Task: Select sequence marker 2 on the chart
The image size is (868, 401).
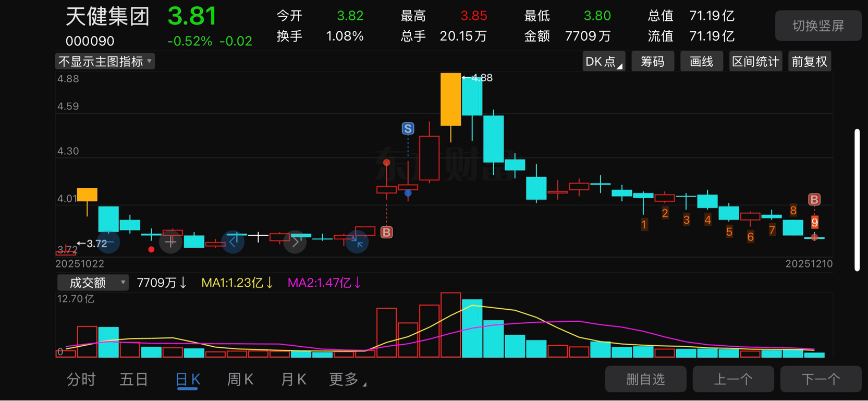Action: click(x=665, y=213)
